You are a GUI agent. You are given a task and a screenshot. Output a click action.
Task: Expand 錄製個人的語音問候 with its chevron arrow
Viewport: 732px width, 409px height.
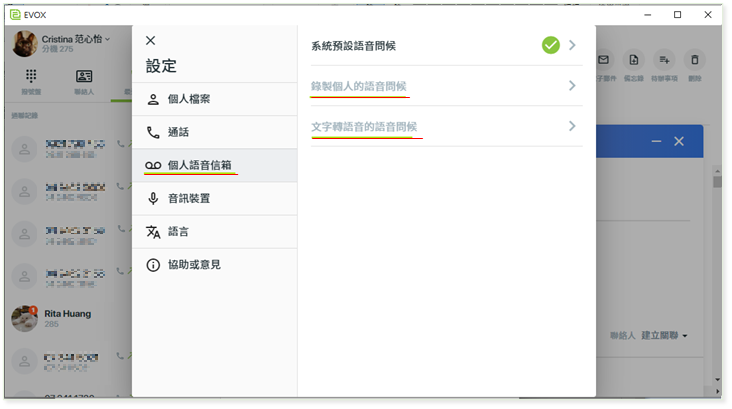point(572,86)
